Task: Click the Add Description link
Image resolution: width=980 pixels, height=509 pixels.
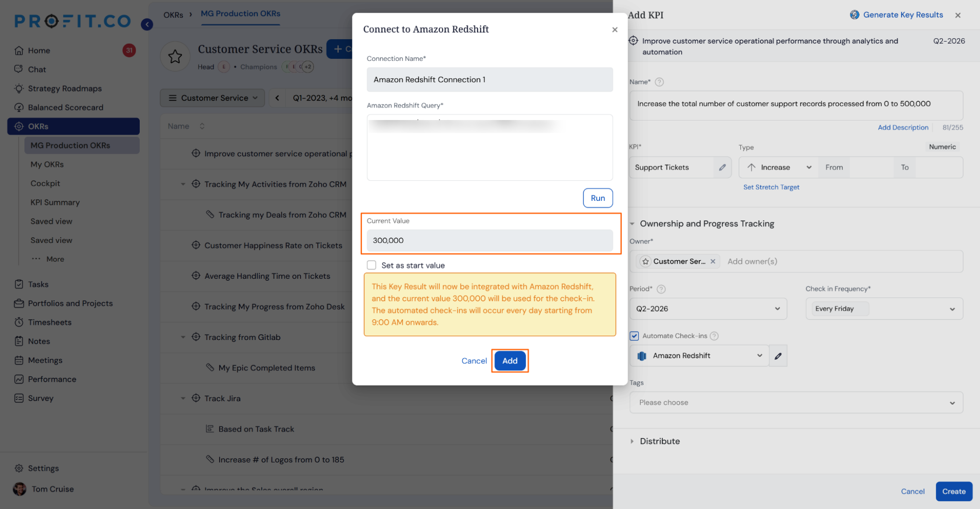Action: (x=903, y=127)
